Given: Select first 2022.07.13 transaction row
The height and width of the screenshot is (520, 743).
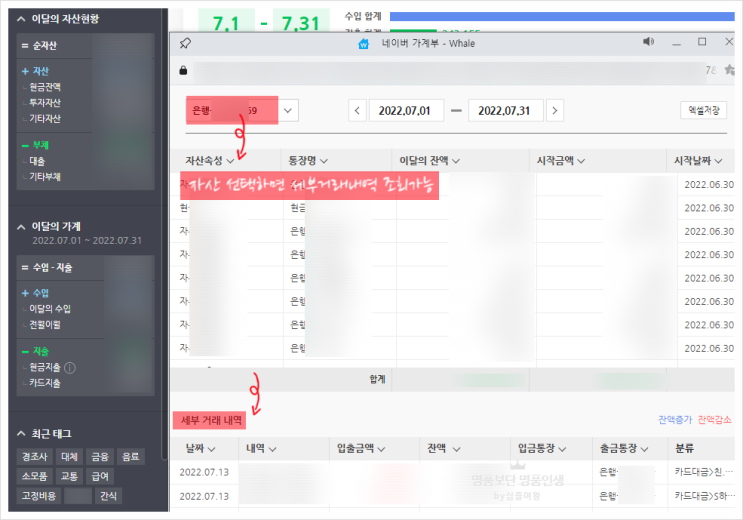Looking at the screenshot, I should coord(453,473).
